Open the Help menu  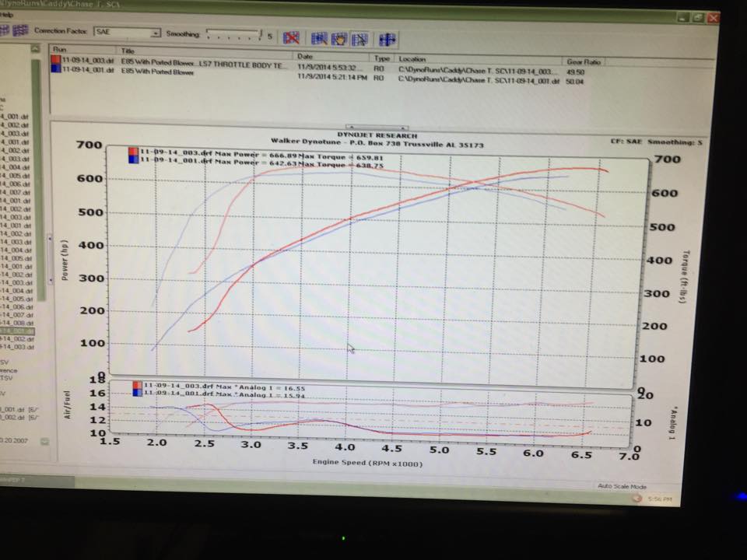tap(8, 14)
